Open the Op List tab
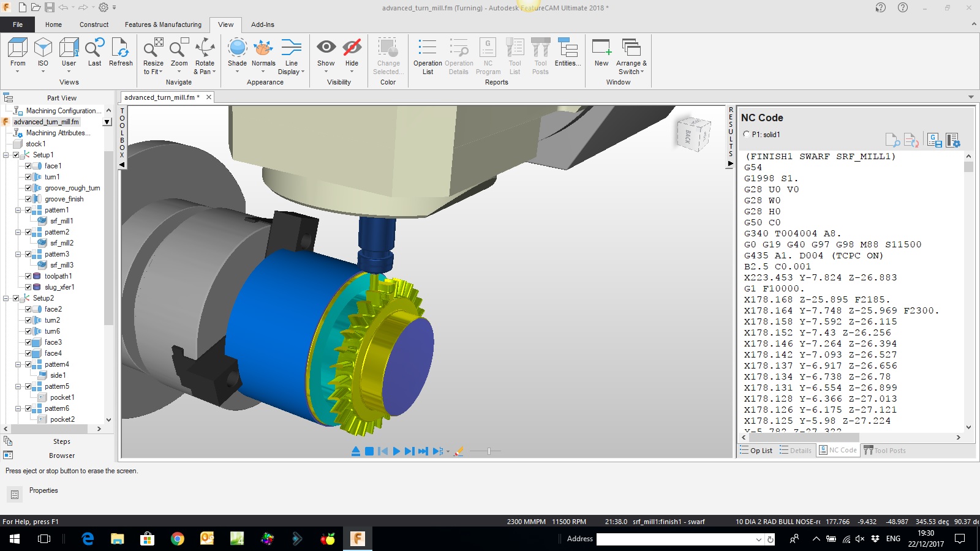The width and height of the screenshot is (980, 551). (x=756, y=451)
